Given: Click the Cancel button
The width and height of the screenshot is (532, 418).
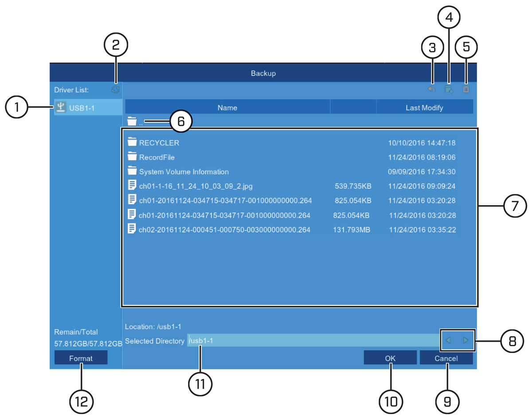Looking at the screenshot, I should point(446,358).
